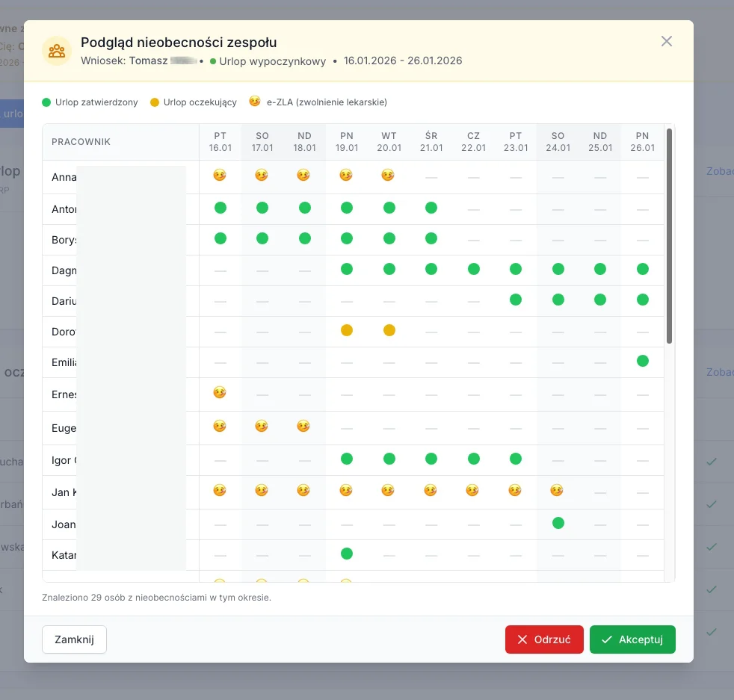Screen dimensions: 734x700
Task: Click the pending leave dot on WT 20.01
Action: 389,330
